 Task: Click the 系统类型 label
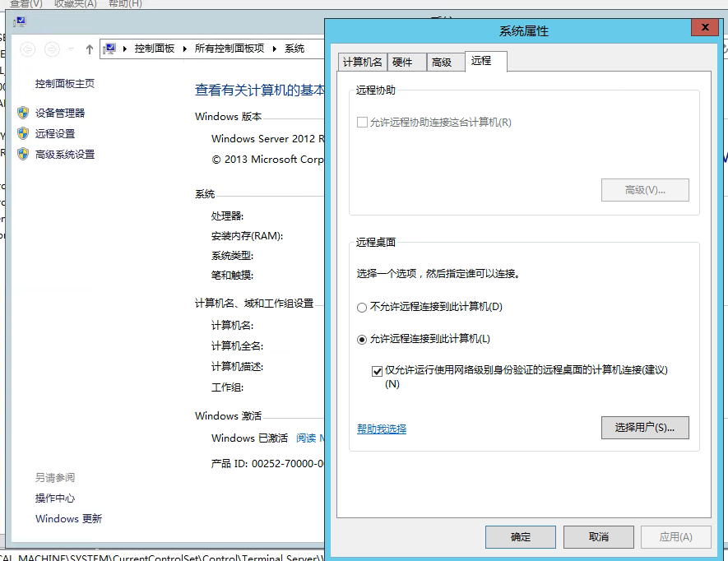coord(232,256)
